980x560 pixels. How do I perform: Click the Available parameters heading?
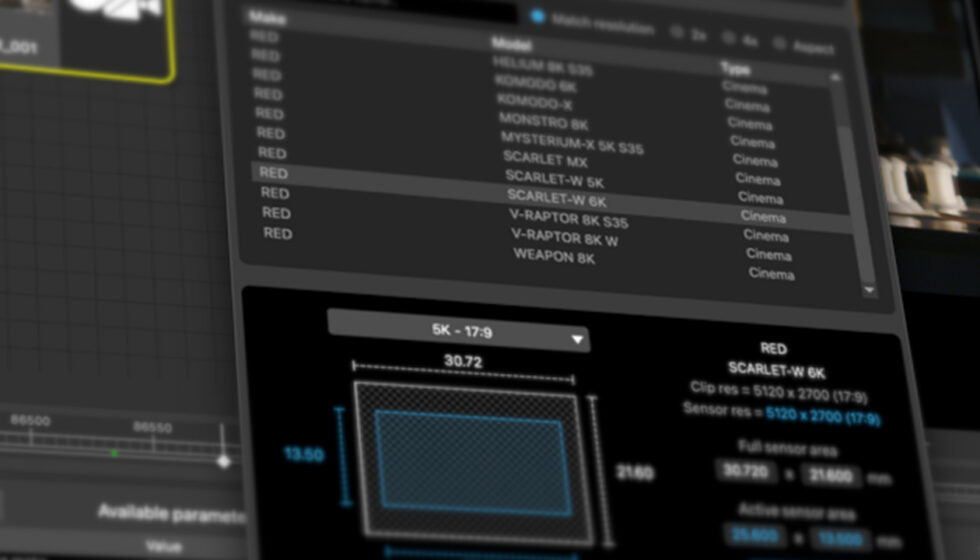click(x=172, y=514)
